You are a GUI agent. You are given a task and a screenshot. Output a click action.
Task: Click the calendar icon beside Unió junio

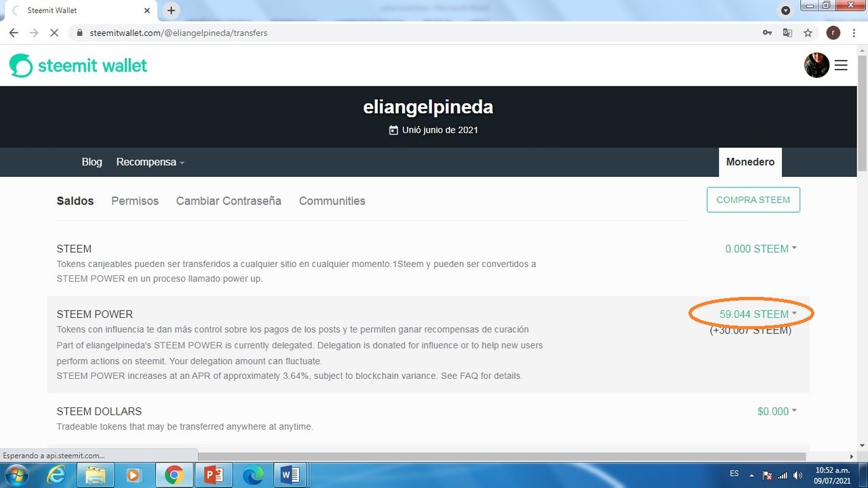coord(393,130)
